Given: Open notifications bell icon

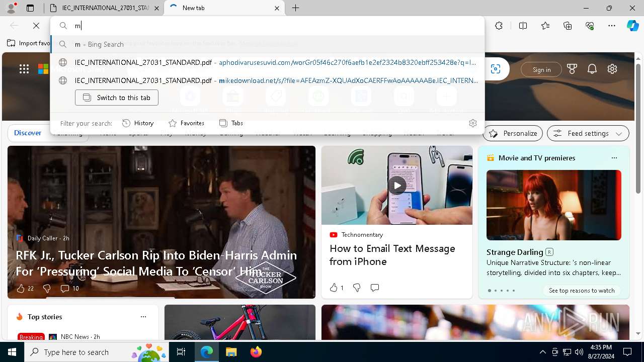Looking at the screenshot, I should tap(592, 69).
